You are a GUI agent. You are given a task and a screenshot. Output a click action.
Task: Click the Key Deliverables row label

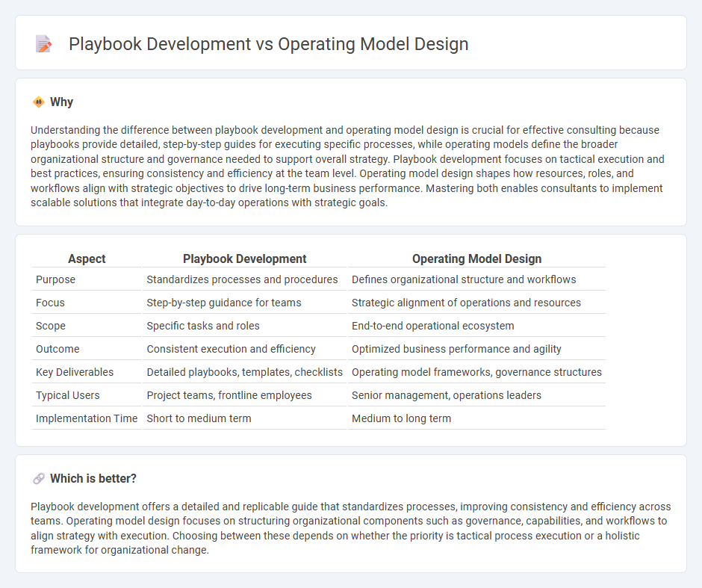[x=72, y=371]
